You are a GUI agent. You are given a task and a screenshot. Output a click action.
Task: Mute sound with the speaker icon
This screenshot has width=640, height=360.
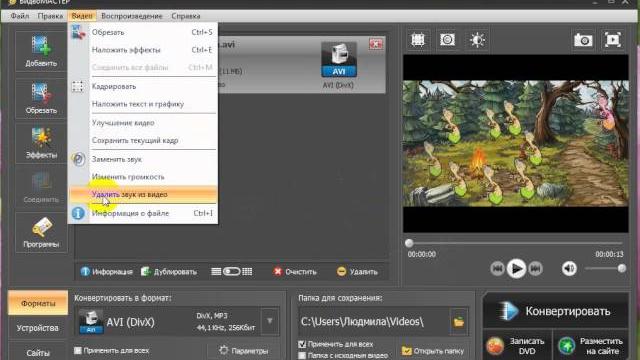pos(569,269)
